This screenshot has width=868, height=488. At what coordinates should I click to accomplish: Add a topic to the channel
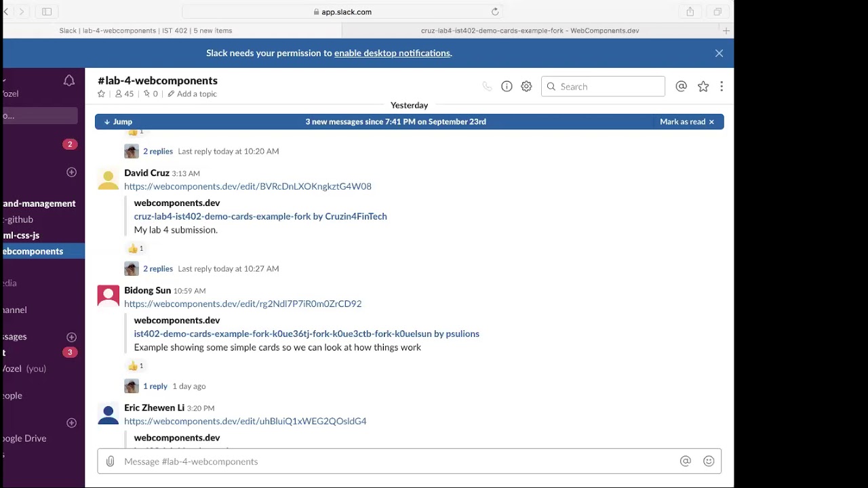pyautogui.click(x=193, y=94)
